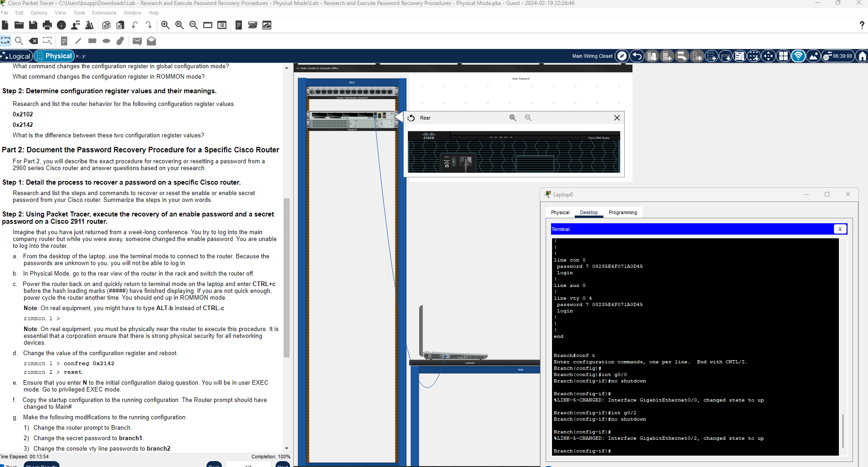Viewport: 868px width, 467px height.
Task: Click the router power switch on rear
Action: tap(453, 161)
